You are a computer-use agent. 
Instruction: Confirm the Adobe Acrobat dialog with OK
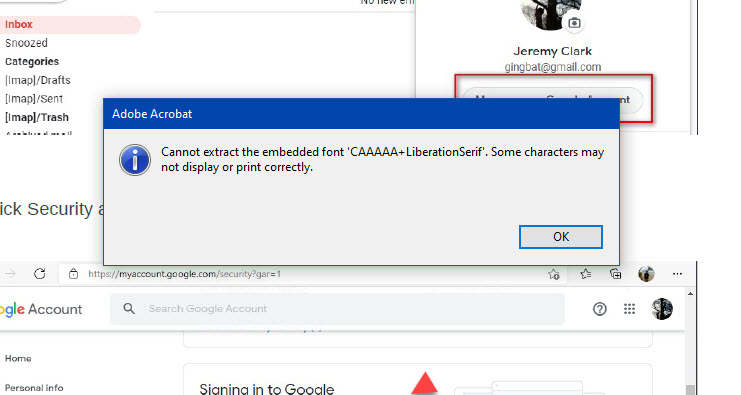tap(560, 237)
